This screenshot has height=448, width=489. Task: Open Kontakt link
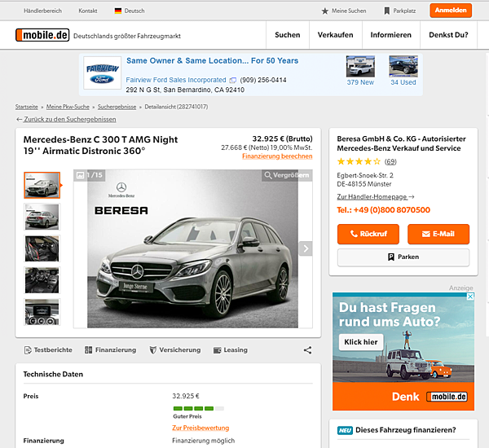tap(88, 11)
